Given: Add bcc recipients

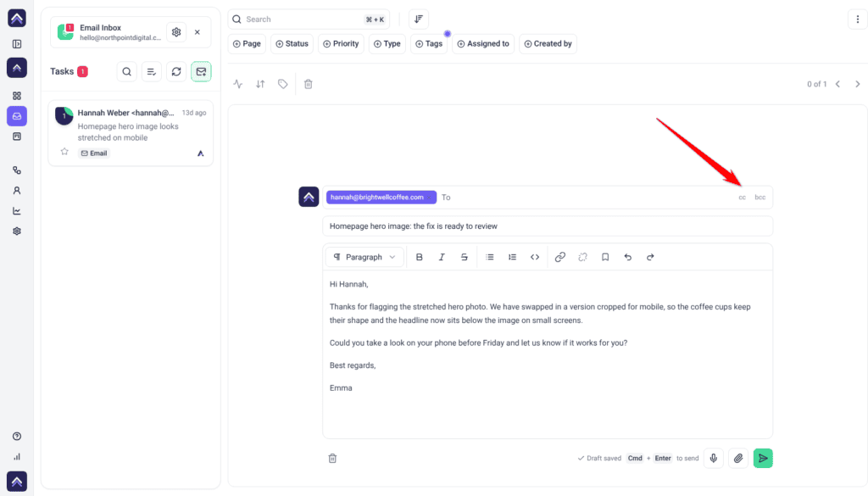Looking at the screenshot, I should tap(760, 197).
